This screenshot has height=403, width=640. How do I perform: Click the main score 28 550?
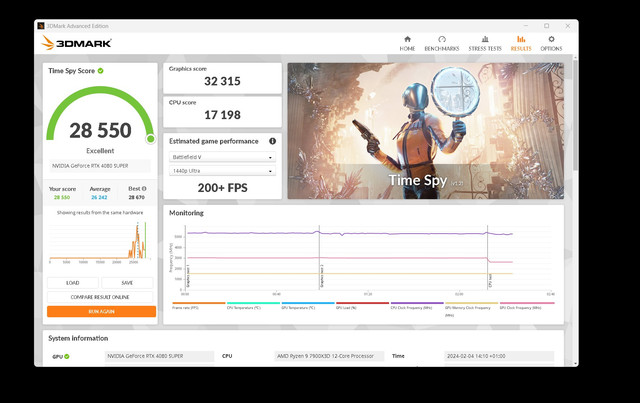pos(100,130)
